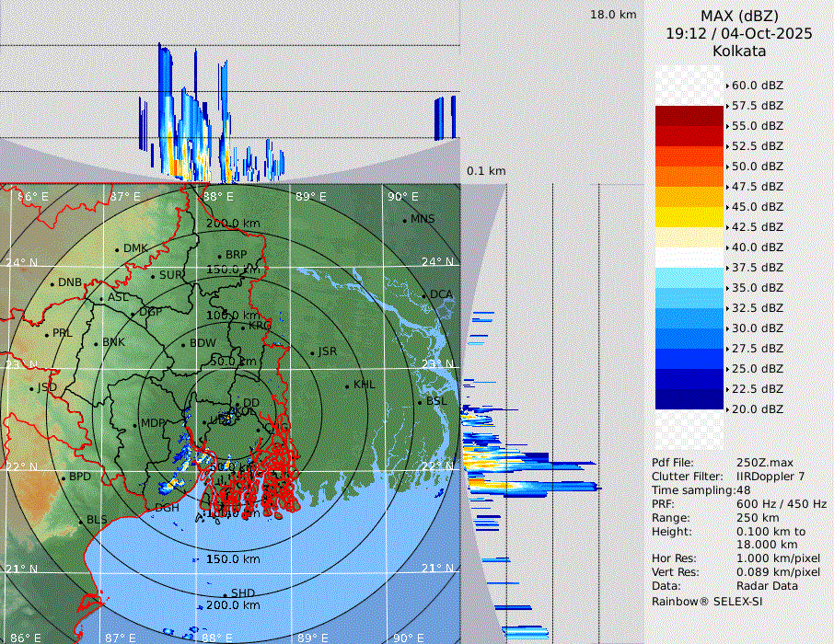Select the 20.0 dBZ legend label
Image resolution: width=834 pixels, height=644 pixels.
coord(757,408)
